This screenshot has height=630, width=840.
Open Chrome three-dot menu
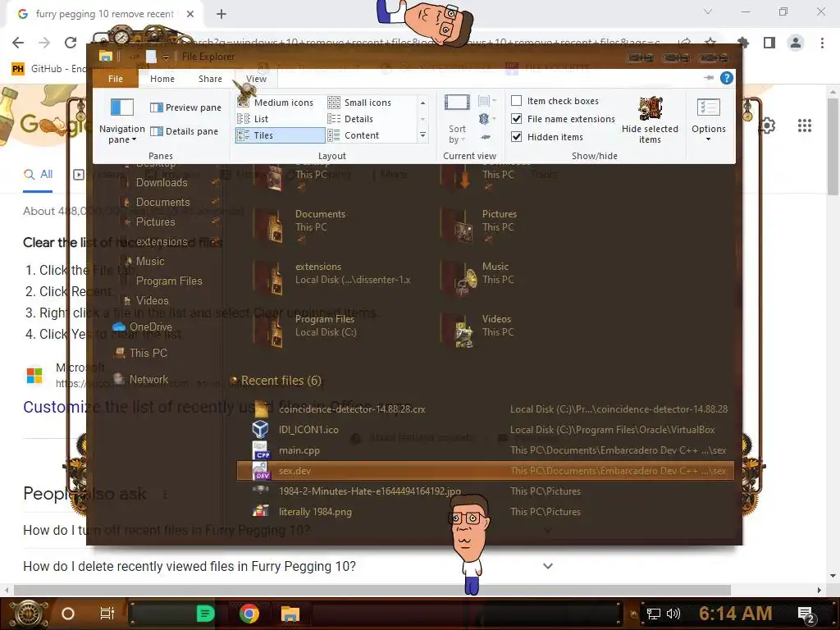point(822,43)
